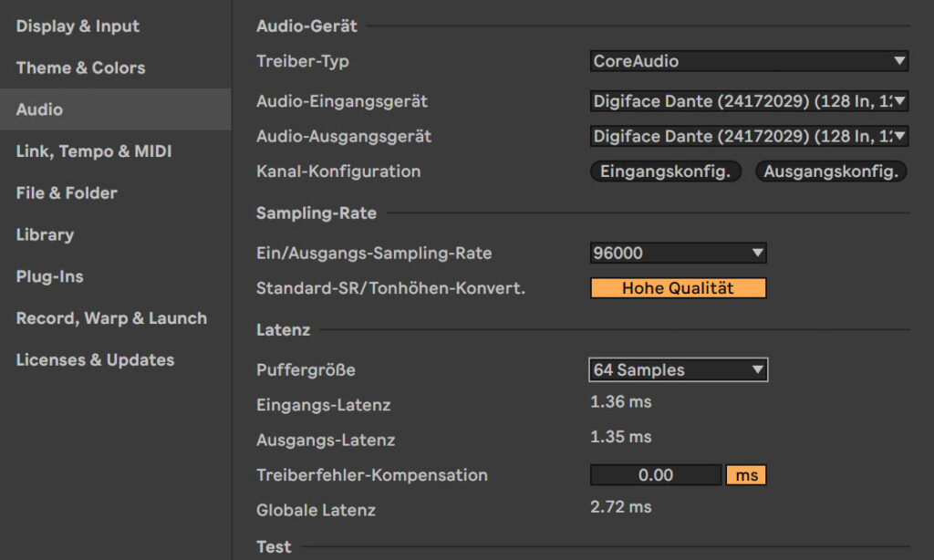Toggle the Hohe Qualität conversion switch
The image size is (934, 560).
pyautogui.click(x=678, y=288)
